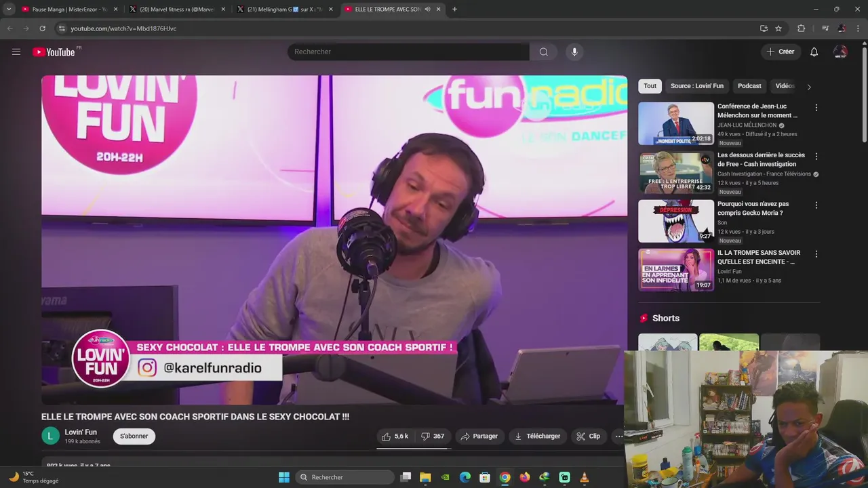The height and width of the screenshot is (488, 868).
Task: Go to the YouTube home logo
Action: point(54,52)
